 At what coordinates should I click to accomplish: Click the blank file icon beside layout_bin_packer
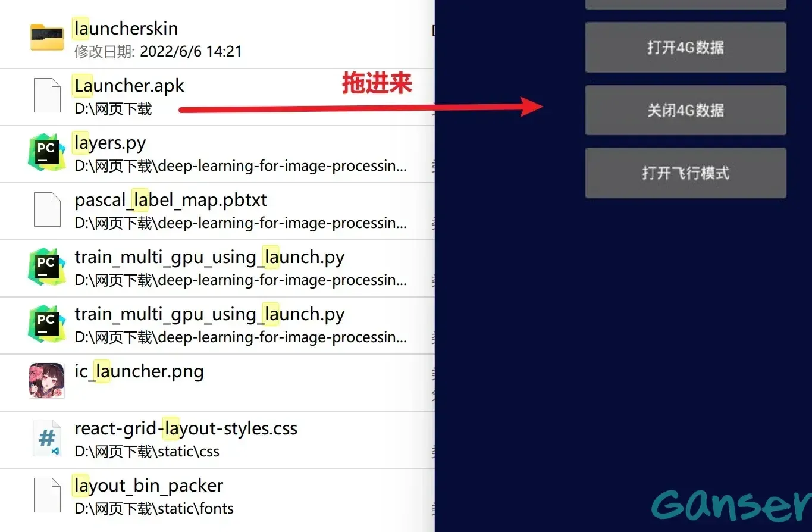pyautogui.click(x=47, y=495)
